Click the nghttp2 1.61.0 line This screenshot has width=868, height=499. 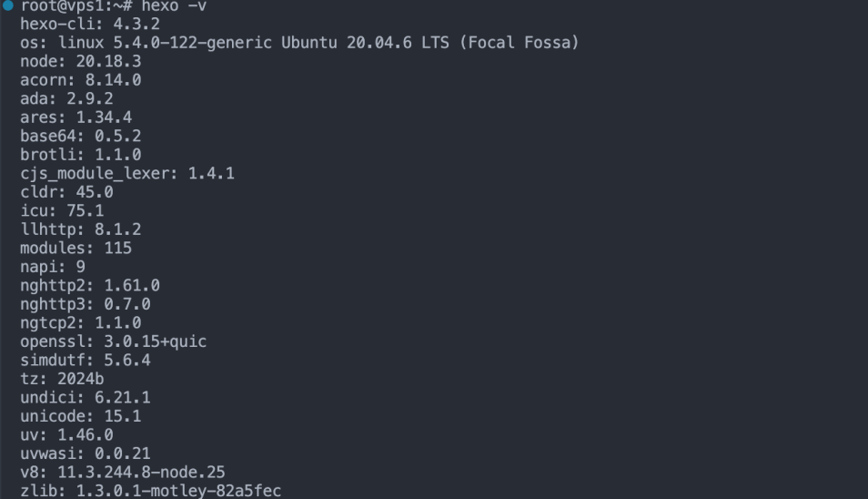coord(90,285)
